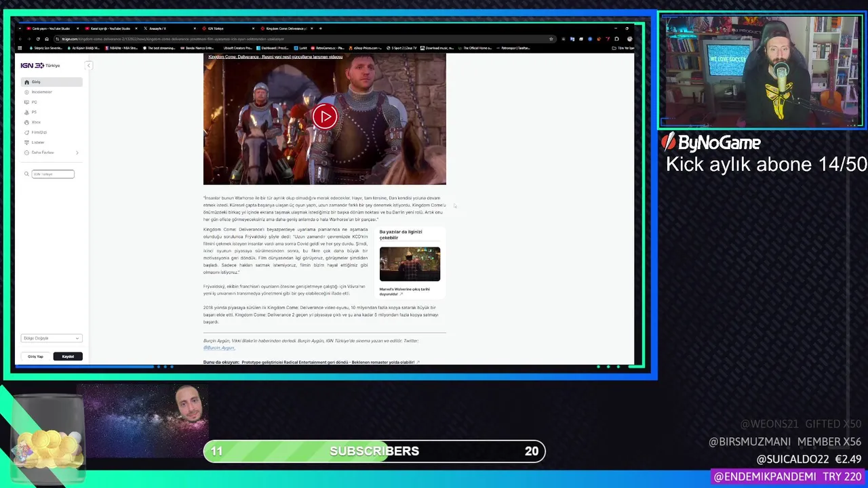This screenshot has width=868, height=488.
Task: Open the eShop-Prices.com bookmark
Action: [x=366, y=48]
